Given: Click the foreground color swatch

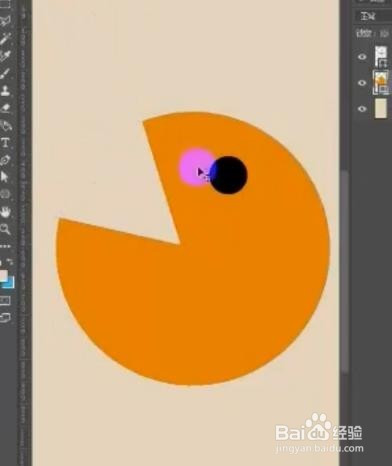Looking at the screenshot, I should pyautogui.click(x=3, y=275).
